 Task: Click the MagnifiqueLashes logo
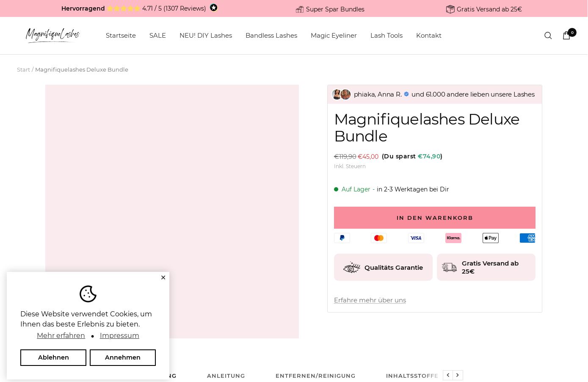(53, 36)
